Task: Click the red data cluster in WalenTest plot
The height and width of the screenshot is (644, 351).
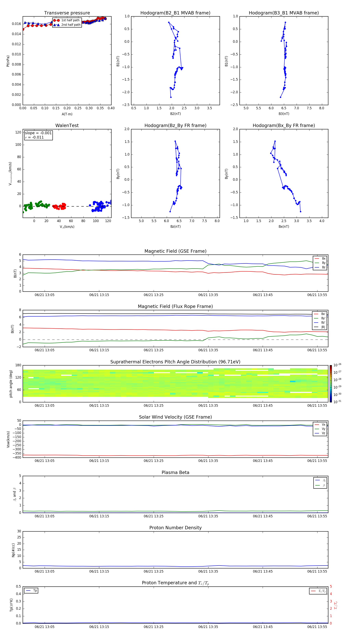Action: (x=59, y=206)
